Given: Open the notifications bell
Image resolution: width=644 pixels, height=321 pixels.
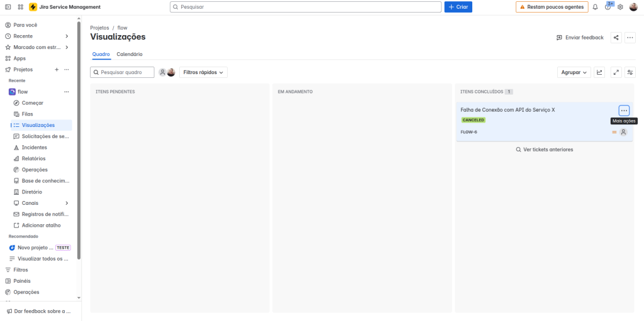Looking at the screenshot, I should click(x=595, y=7).
